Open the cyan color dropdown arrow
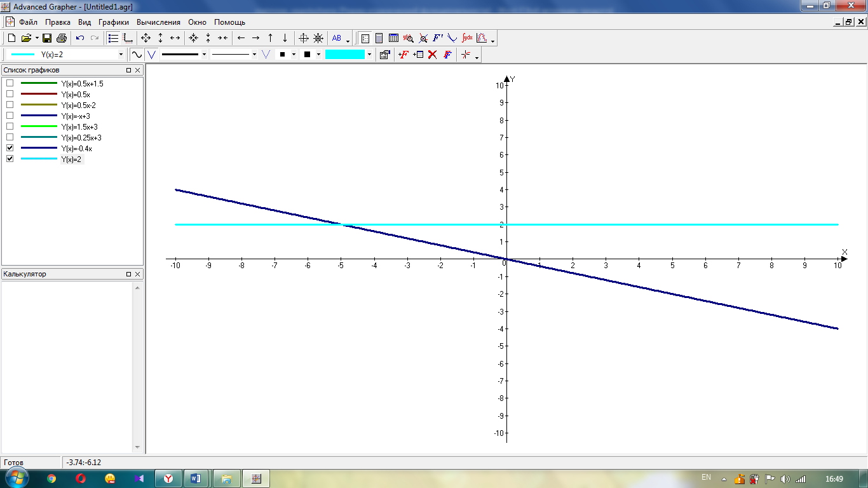 pos(369,55)
